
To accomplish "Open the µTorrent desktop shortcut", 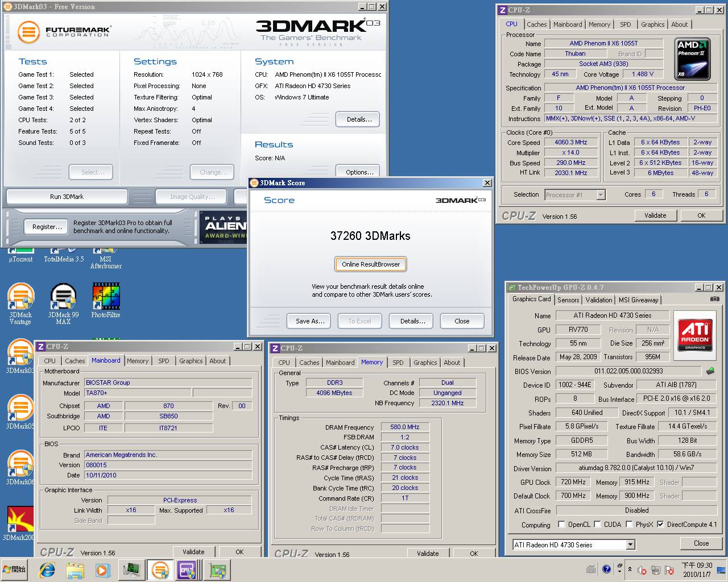I will point(20,256).
